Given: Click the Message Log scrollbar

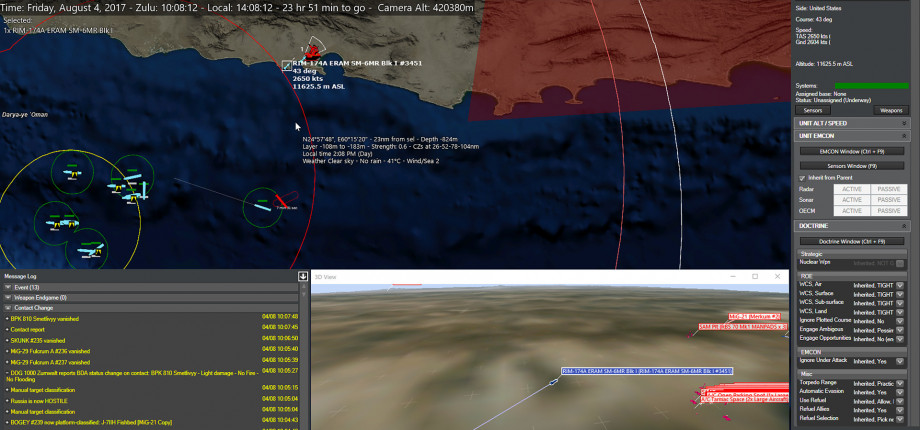Looking at the screenshot, I should pos(303,356).
